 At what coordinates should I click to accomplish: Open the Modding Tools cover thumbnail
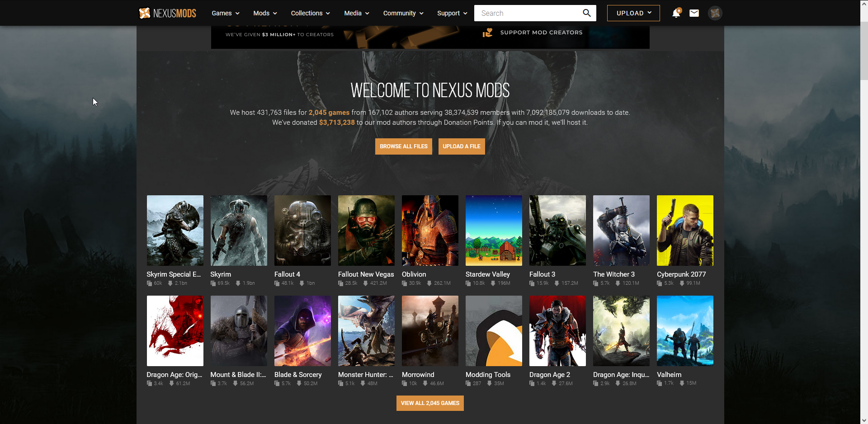pos(494,331)
